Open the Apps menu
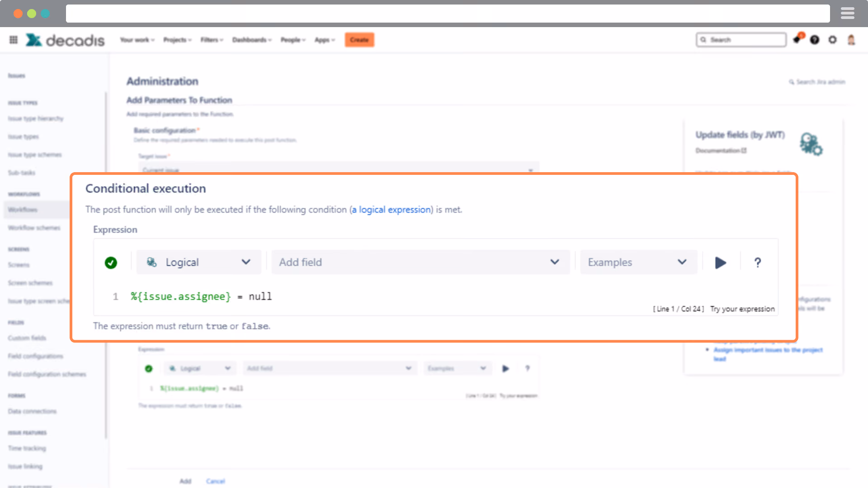 (325, 40)
